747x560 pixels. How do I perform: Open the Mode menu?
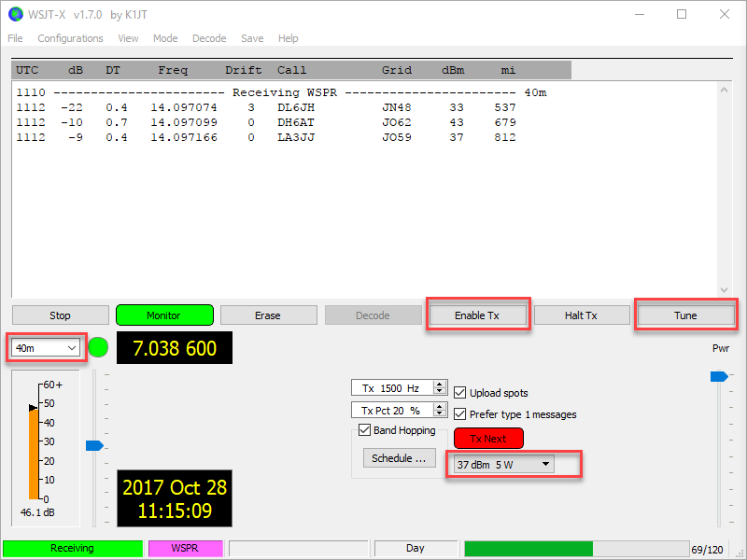(x=165, y=38)
